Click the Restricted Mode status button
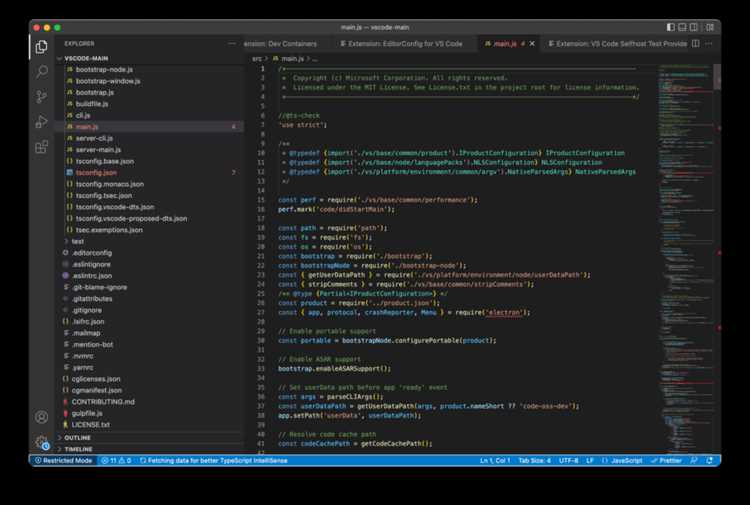This screenshot has width=750, height=505. point(63,461)
